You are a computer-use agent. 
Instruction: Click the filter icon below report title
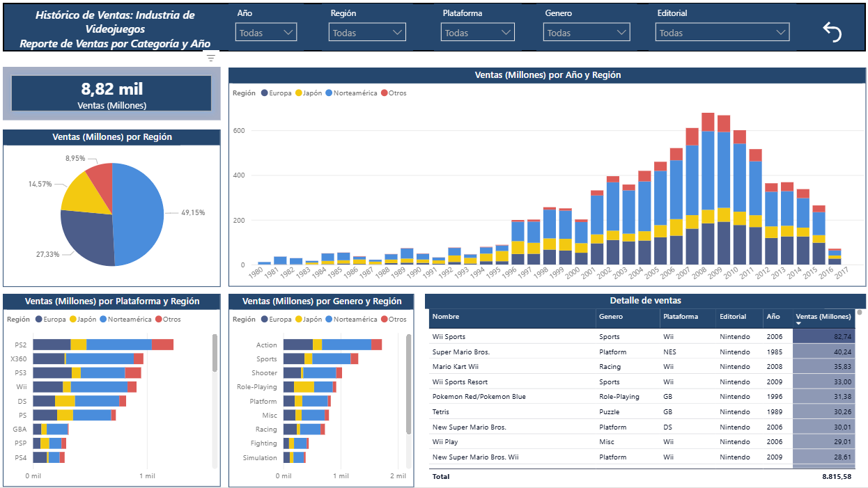[x=211, y=58]
